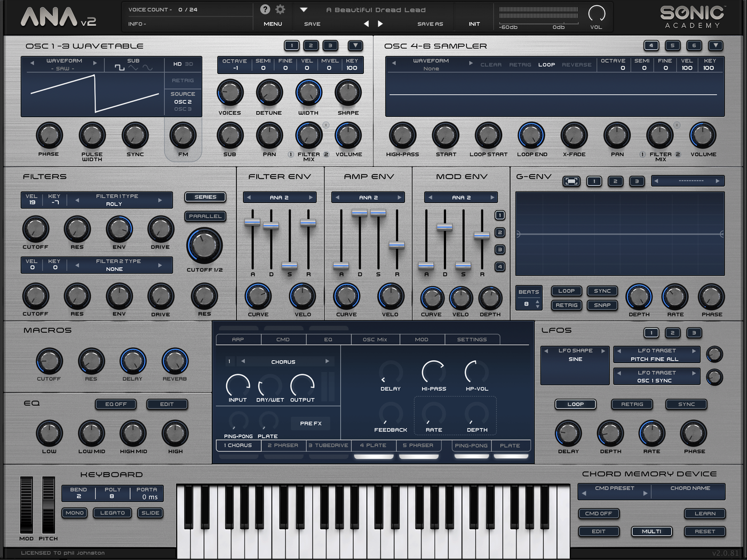Toggle keyboard LEGATO mode
The width and height of the screenshot is (747, 560).
pos(113,513)
